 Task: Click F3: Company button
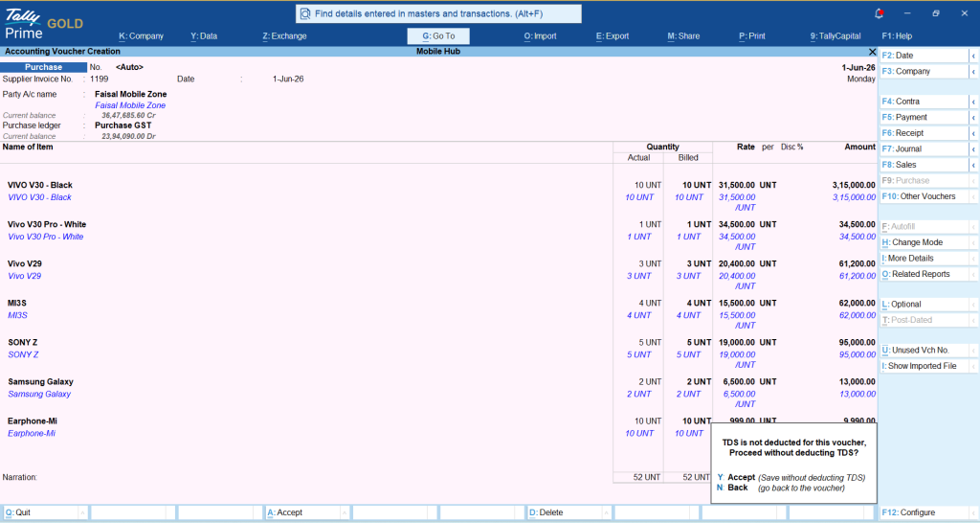click(924, 71)
